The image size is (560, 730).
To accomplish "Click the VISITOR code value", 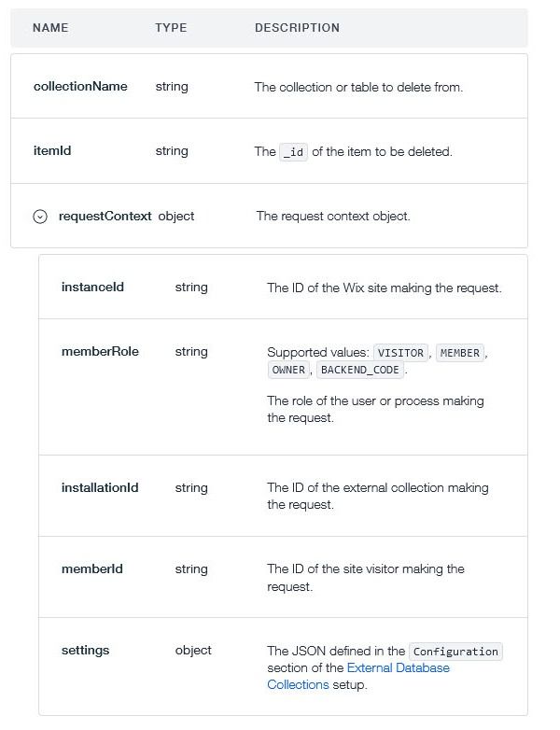I will point(399,353).
